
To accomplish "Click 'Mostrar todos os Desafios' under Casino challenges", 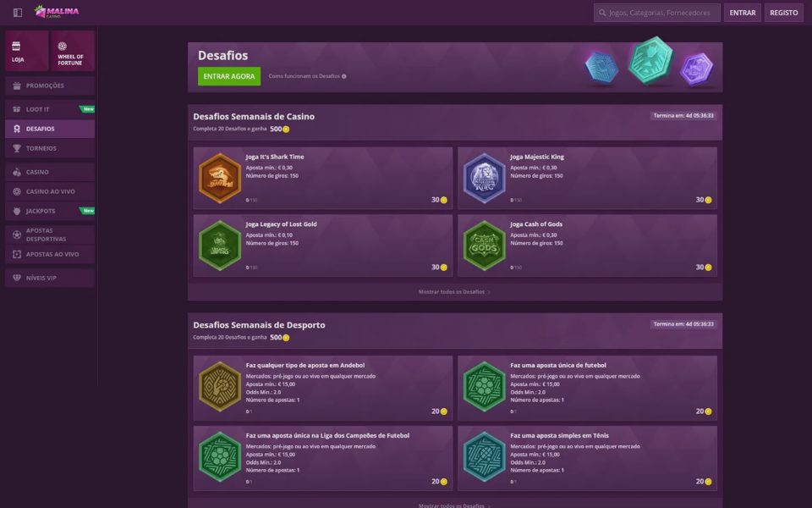I will tap(454, 292).
